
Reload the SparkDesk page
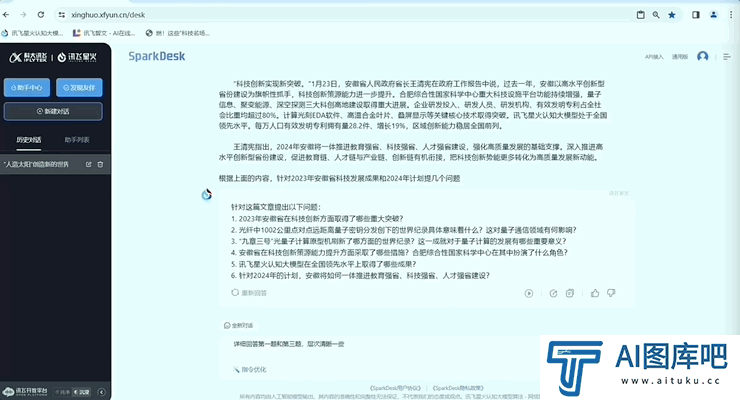(x=41, y=15)
